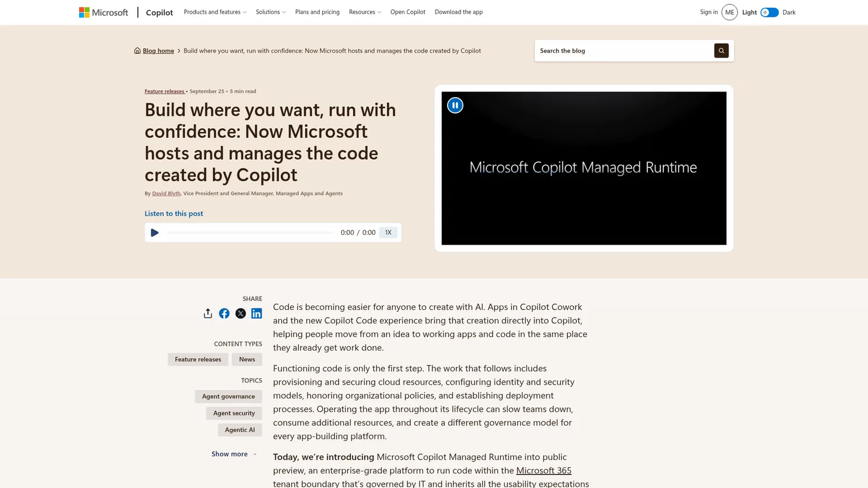The image size is (868, 488).
Task: Click the blog search magnifier button
Action: point(721,51)
